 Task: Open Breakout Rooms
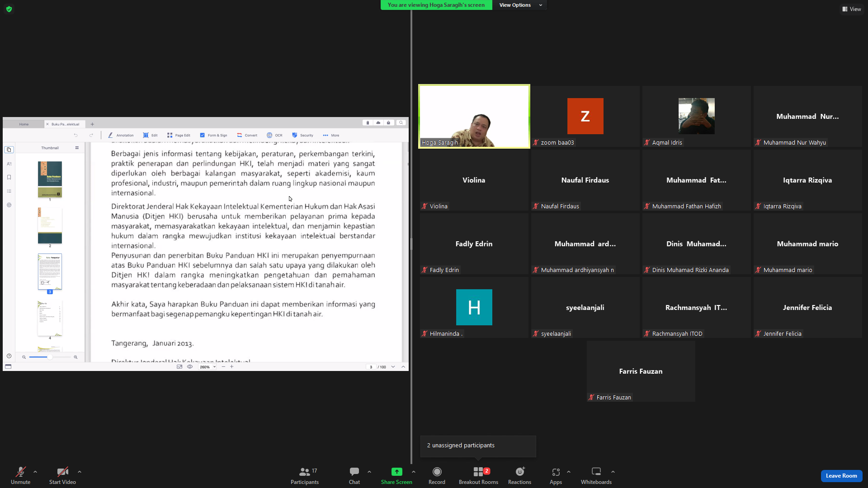478,475
